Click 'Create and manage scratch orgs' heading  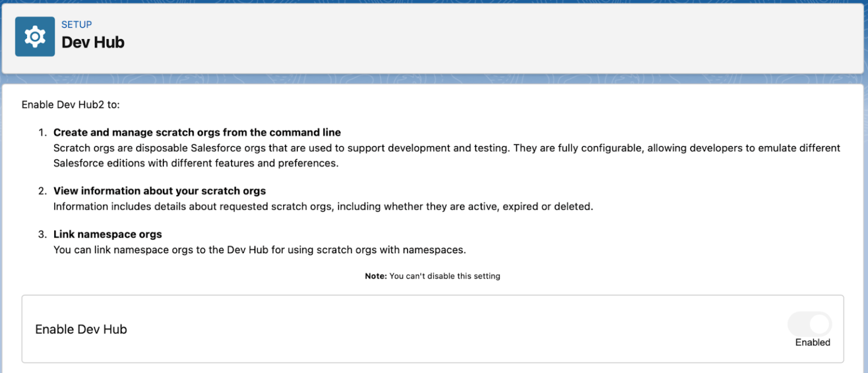(197, 133)
